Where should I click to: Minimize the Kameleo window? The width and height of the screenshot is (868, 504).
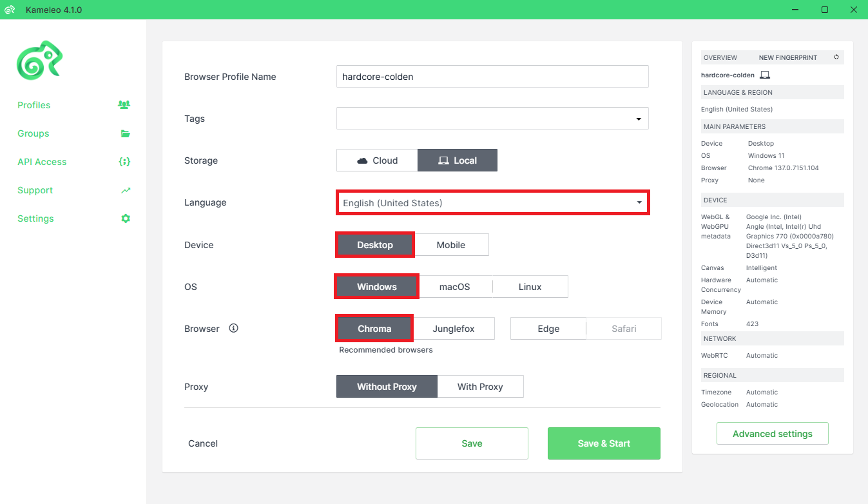click(x=795, y=10)
